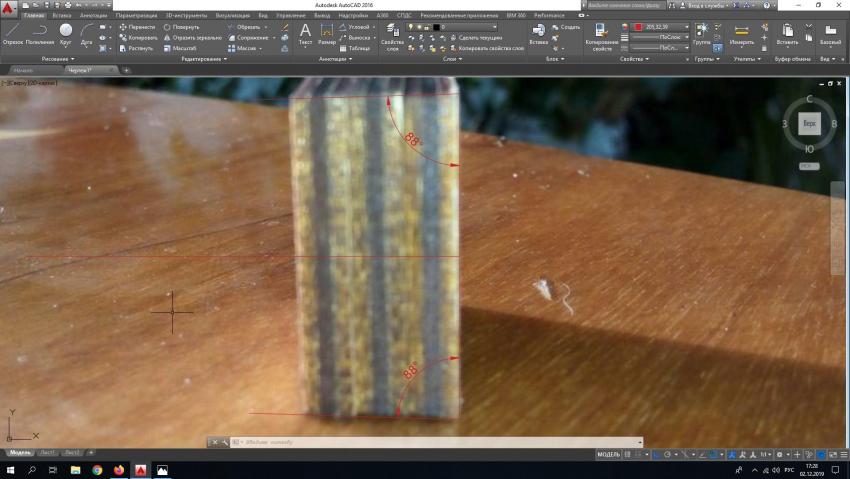Open the Вставка ribbon tab

click(61, 16)
